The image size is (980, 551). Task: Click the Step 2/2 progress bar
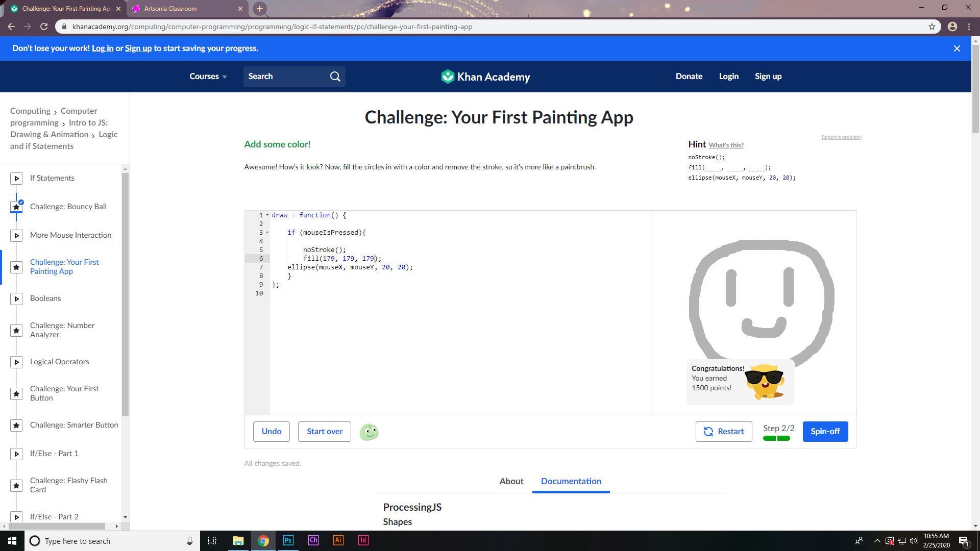click(x=776, y=438)
